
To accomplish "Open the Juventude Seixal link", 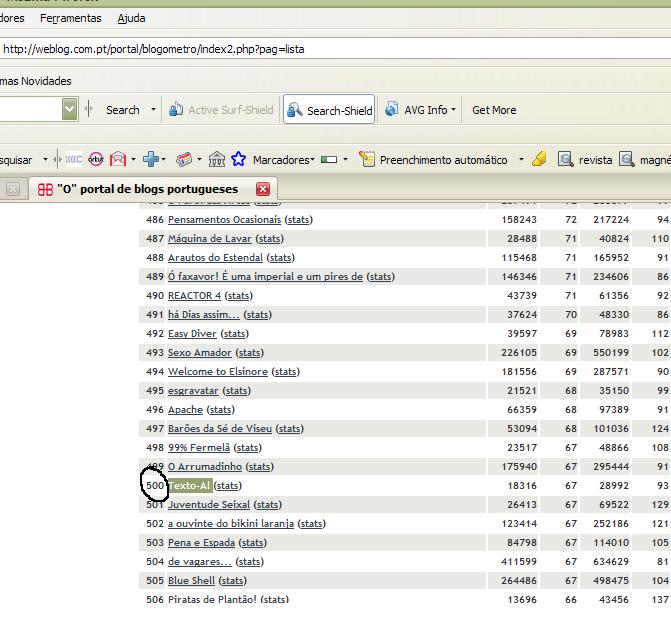I will coord(209,505).
